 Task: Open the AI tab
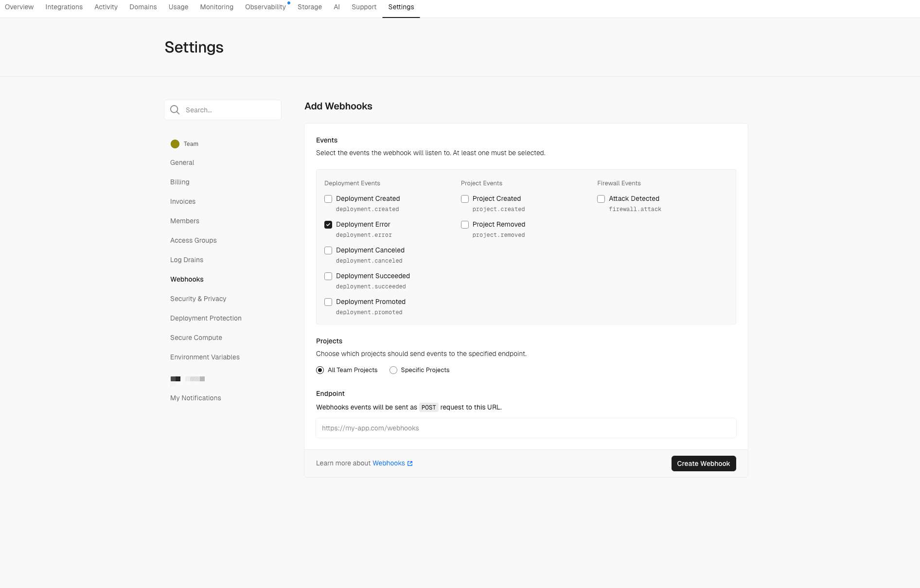pyautogui.click(x=336, y=7)
